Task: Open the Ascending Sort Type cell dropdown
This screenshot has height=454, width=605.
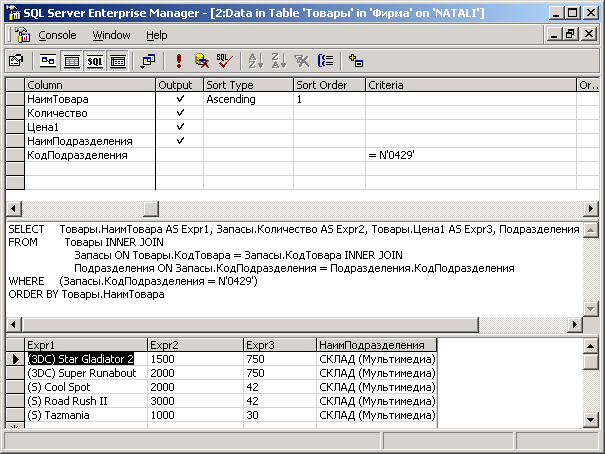Action: 248,99
